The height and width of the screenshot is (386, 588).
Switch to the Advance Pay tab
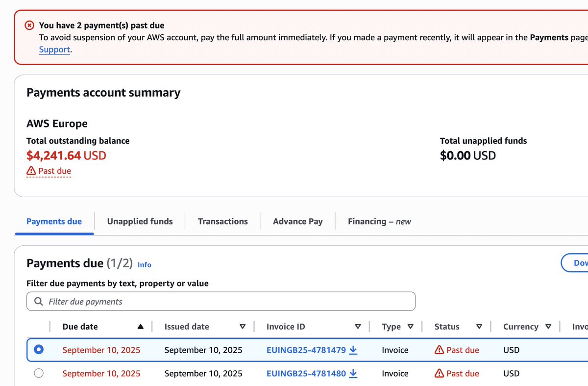click(x=298, y=221)
